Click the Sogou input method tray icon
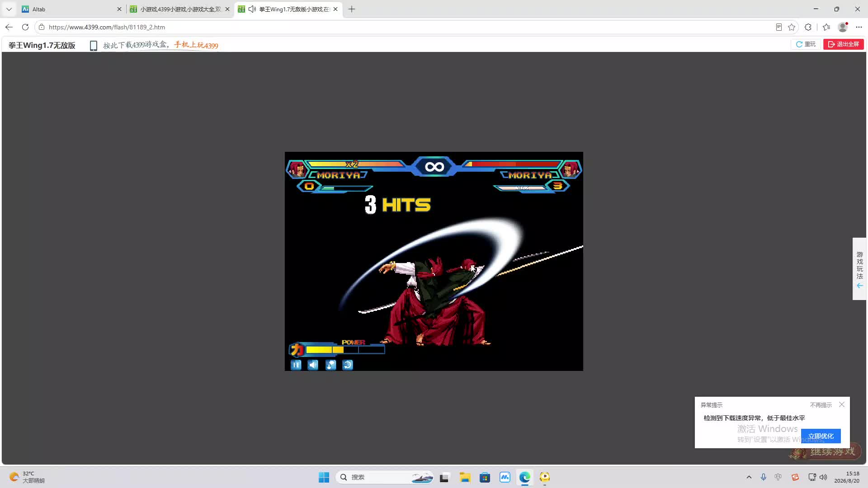The width and height of the screenshot is (868, 488). point(795,477)
